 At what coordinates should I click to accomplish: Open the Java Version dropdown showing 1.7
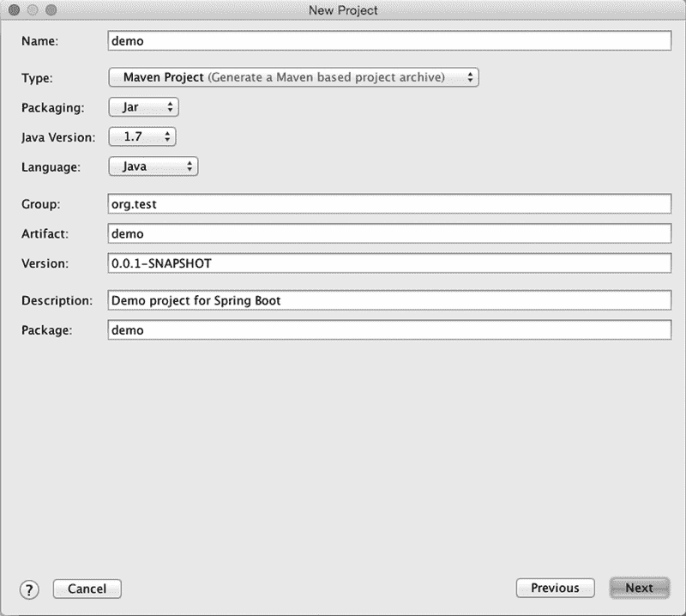pyautogui.click(x=141, y=136)
